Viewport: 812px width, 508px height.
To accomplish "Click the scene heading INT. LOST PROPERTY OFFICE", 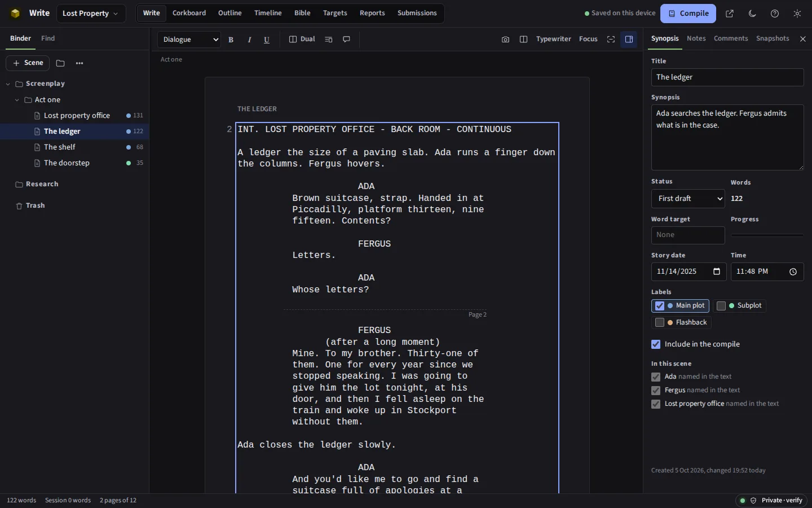I will coord(374,129).
